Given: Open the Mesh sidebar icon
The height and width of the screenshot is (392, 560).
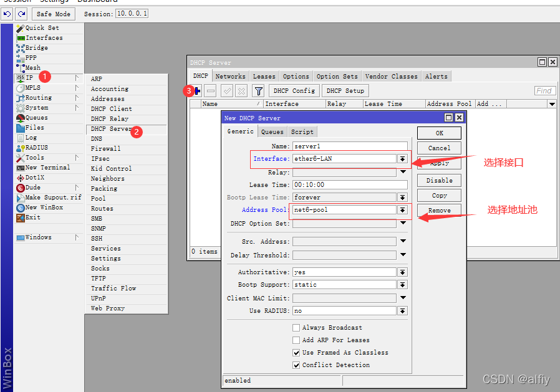Looking at the screenshot, I should (x=21, y=68).
